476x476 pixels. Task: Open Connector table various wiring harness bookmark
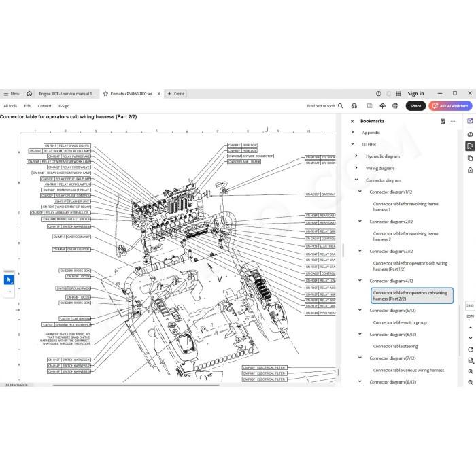pos(409,371)
